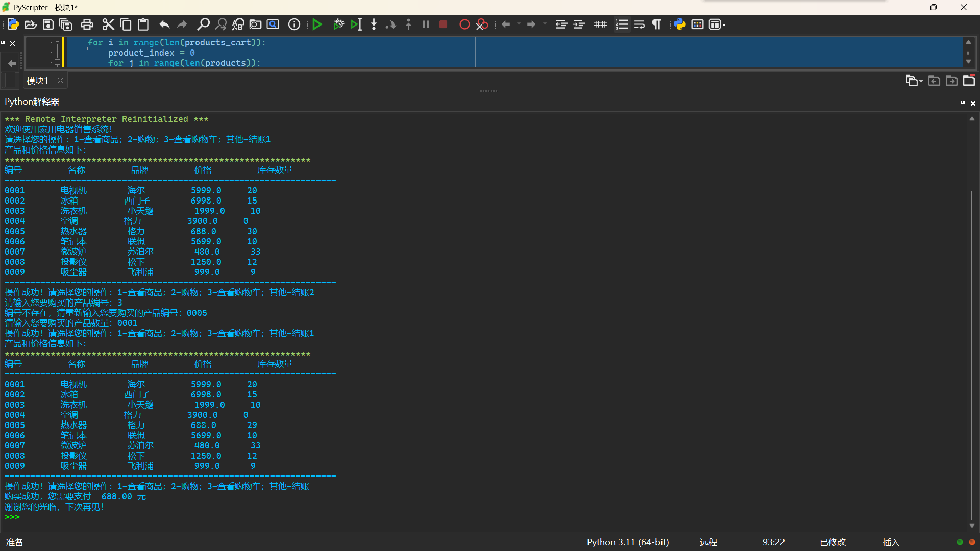Toggle breakpoint with the red circle icon

point(464,24)
